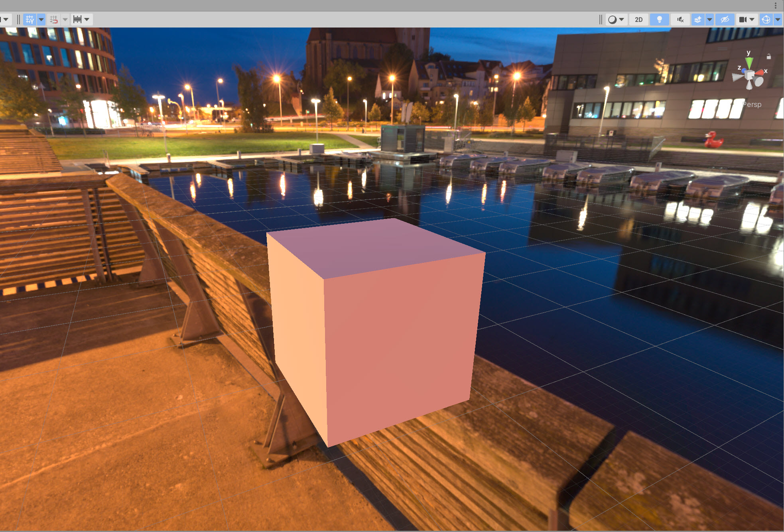Image resolution: width=784 pixels, height=532 pixels.
Task: Toggle scene lighting with the bulb button
Action: [659, 20]
